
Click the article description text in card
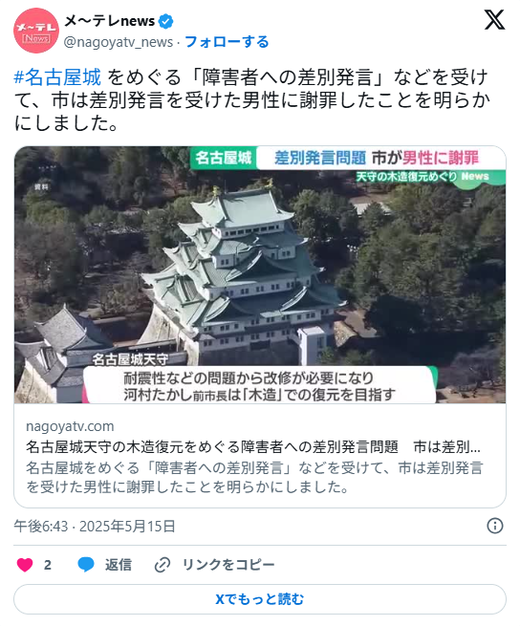pos(254,477)
